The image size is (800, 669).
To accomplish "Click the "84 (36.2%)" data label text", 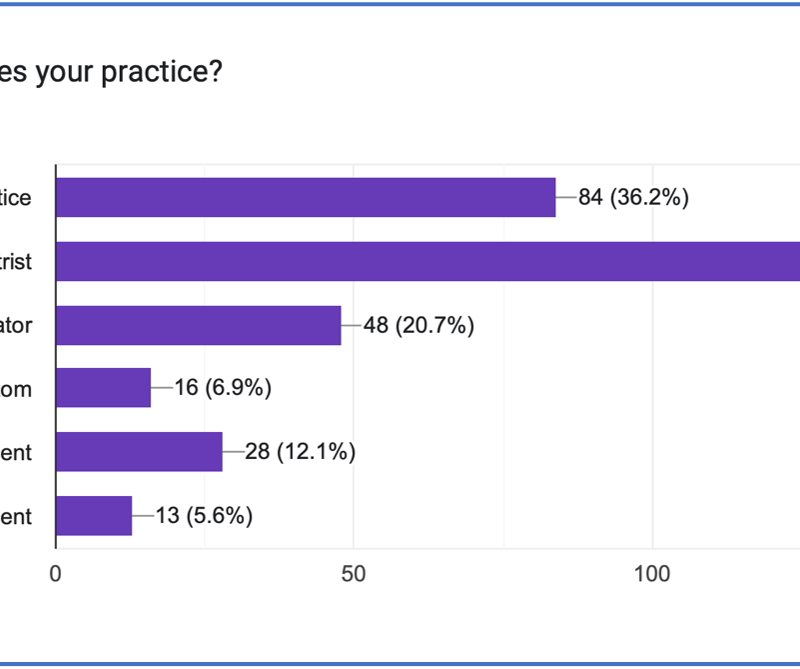I will (633, 198).
